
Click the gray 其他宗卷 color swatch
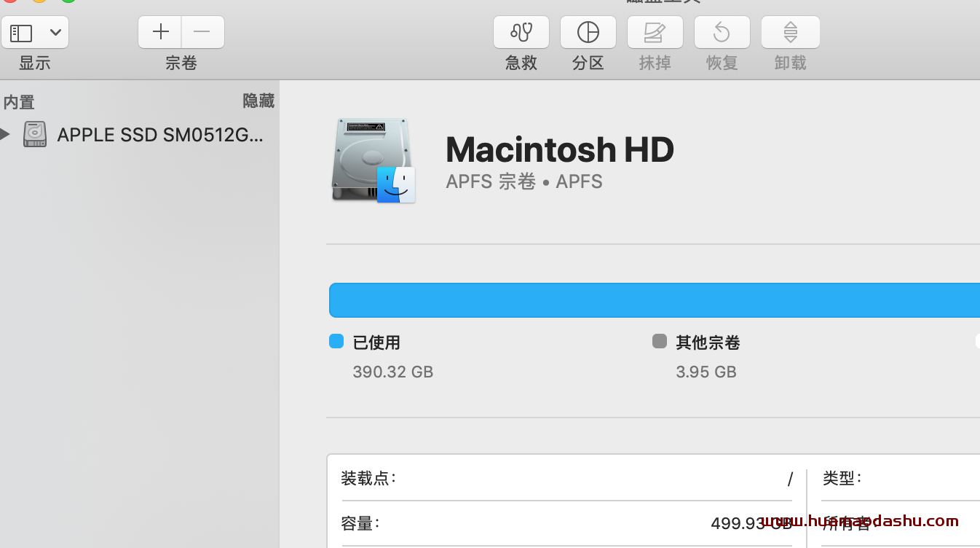(660, 341)
